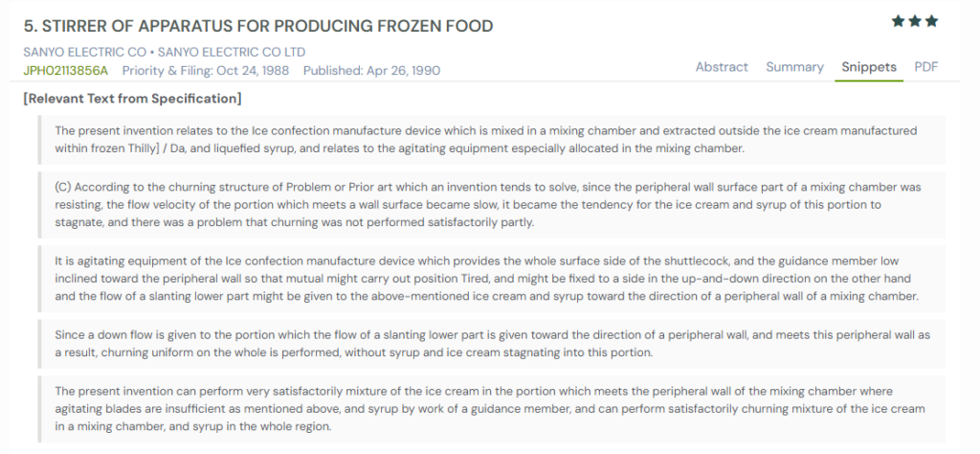Image resolution: width=980 pixels, height=454 pixels.
Task: Open the Stirrer of Apparatus patent title
Action: 269,26
